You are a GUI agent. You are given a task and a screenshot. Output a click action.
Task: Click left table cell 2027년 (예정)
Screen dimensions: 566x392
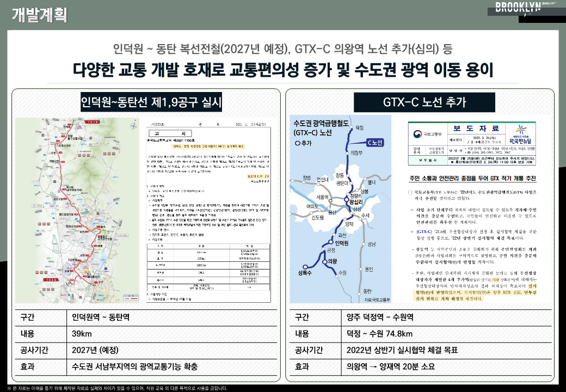pyautogui.click(x=95, y=350)
